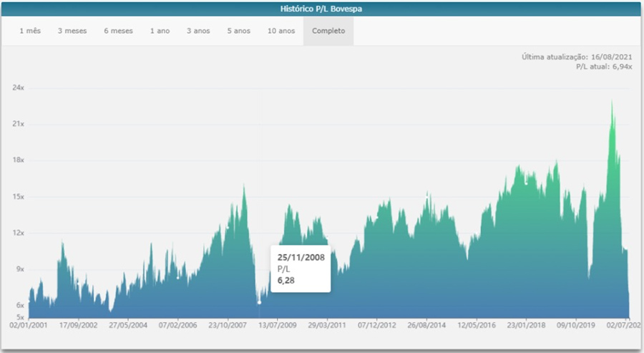Click the tooltip showing P/L 6,28
The width and height of the screenshot is (644, 353).
301,269
